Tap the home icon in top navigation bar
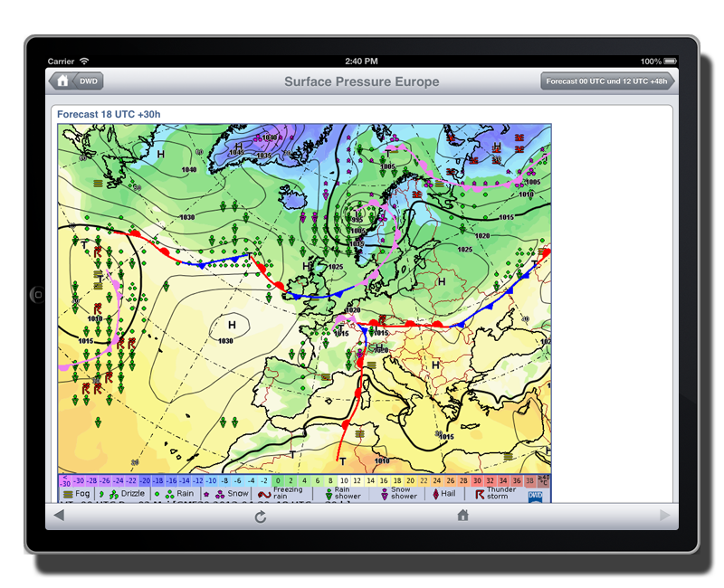Viewport: 724px width, 588px height. [x=62, y=81]
